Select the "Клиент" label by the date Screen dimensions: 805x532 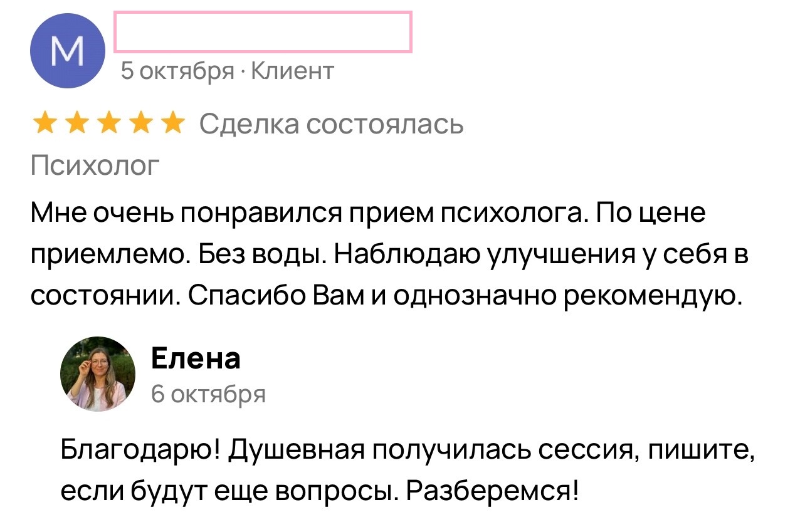click(292, 71)
